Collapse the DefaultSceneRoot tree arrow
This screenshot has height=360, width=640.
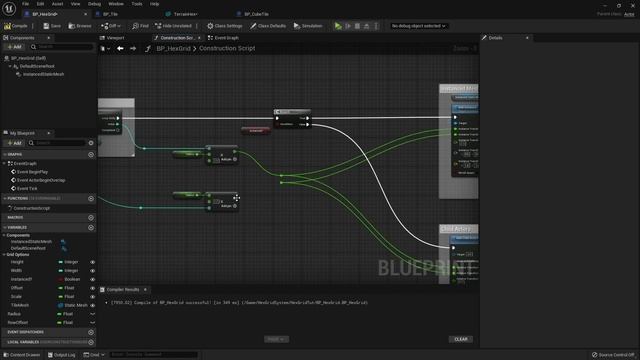point(10,66)
